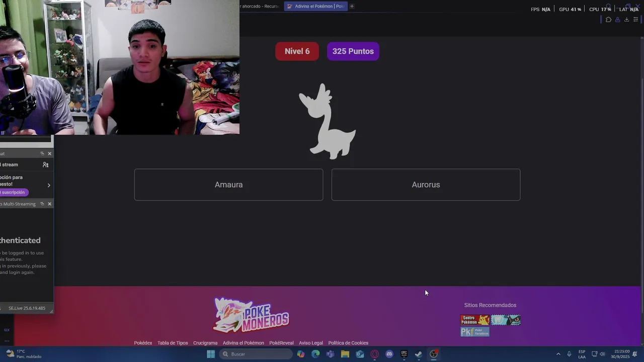Click the microphone tray icon

[x=569, y=354]
